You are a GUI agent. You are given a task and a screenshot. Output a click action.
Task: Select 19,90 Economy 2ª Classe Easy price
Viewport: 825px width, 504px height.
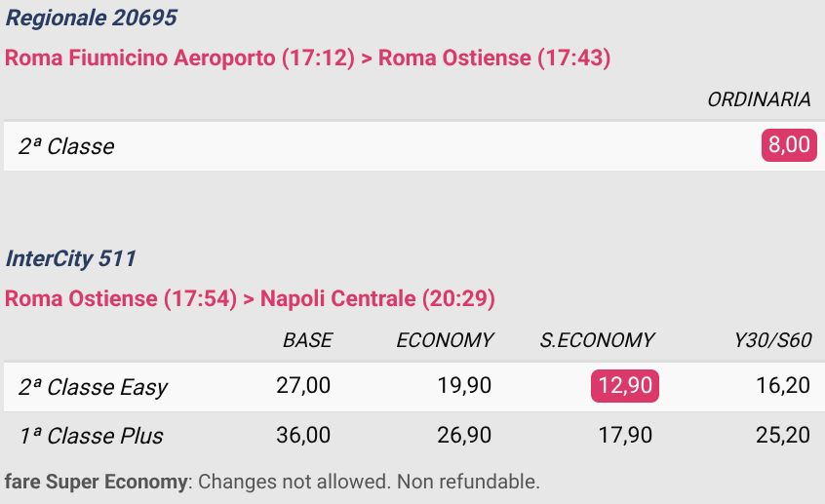click(464, 386)
